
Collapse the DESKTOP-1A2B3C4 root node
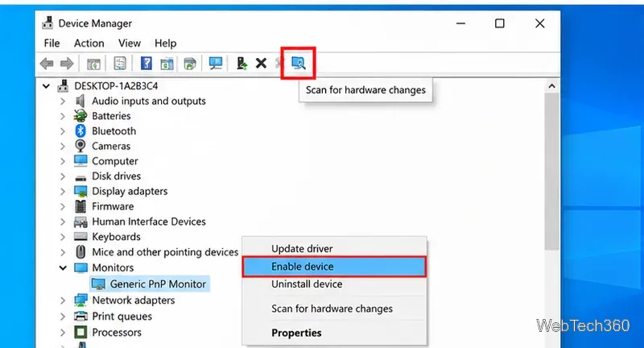coord(46,86)
